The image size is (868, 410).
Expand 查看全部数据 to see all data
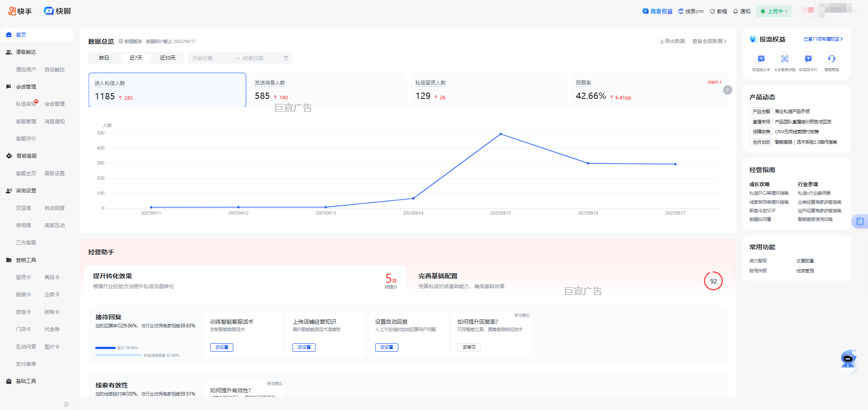709,41
